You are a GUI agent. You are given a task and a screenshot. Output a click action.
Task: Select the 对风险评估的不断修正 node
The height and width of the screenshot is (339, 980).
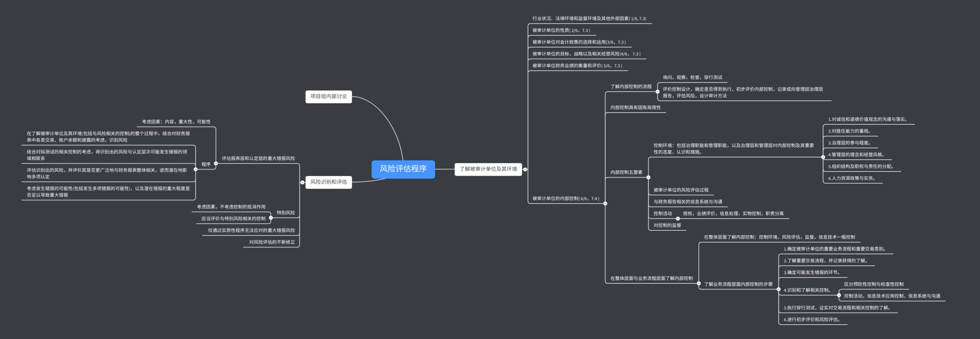coord(272,242)
